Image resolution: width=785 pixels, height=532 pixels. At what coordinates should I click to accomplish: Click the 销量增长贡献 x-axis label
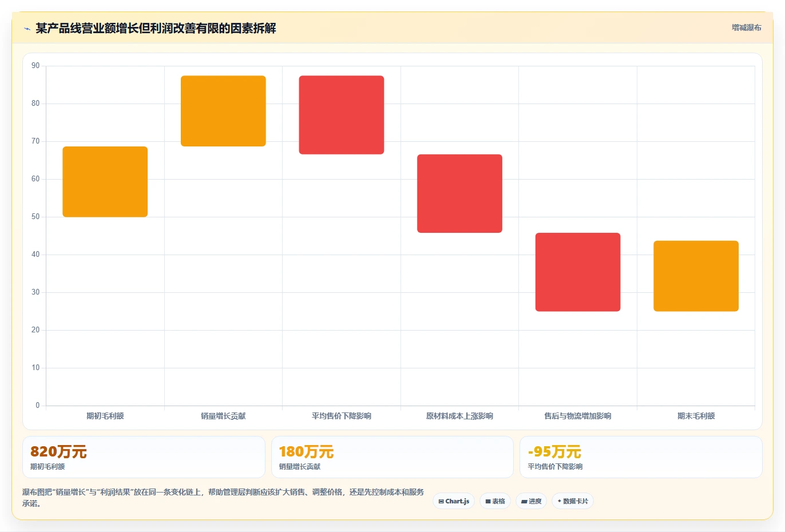pyautogui.click(x=223, y=416)
